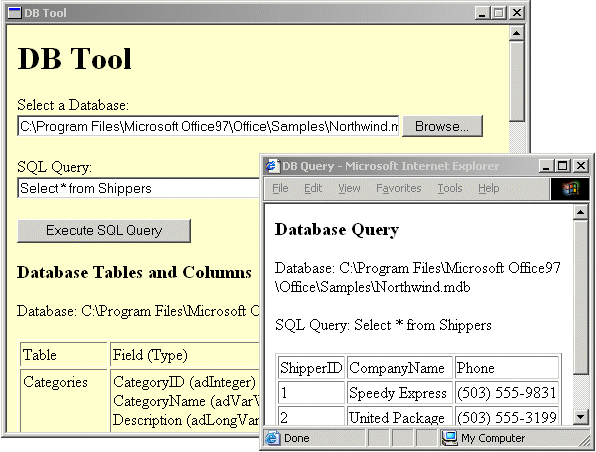The image size is (596, 452).
Task: Click SQL Query: Select * from Shippers text
Action: pos(383,325)
